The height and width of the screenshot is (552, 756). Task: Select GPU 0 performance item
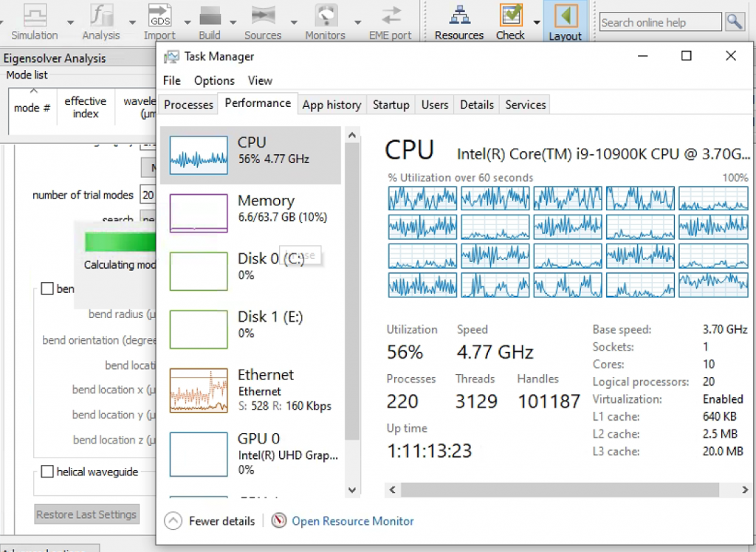coord(250,454)
